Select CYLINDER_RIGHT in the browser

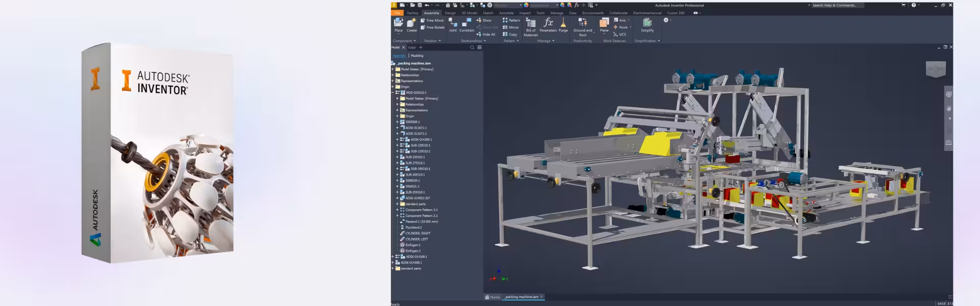(x=418, y=233)
